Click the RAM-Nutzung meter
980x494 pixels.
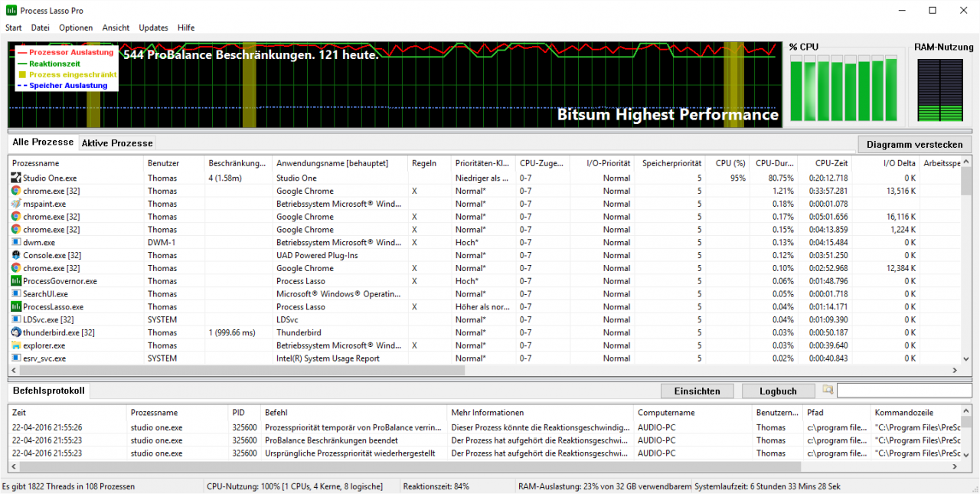[939, 89]
